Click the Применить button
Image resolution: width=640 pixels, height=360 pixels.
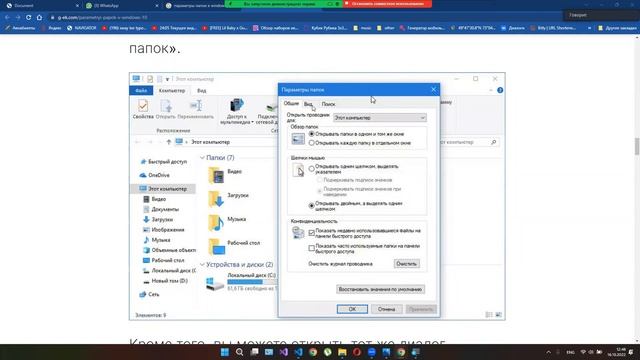[421, 309]
